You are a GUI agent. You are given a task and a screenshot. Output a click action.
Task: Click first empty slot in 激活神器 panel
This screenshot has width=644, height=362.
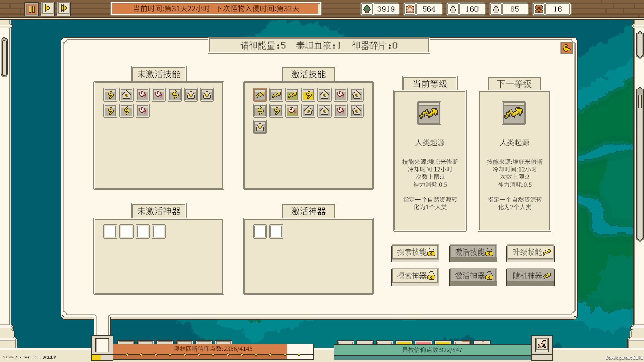click(x=260, y=231)
